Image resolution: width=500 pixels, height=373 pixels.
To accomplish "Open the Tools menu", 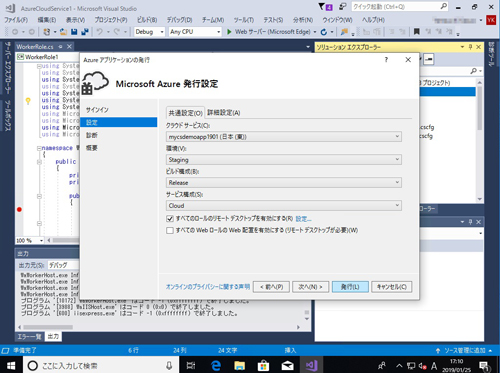I will pyautogui.click(x=244, y=20).
